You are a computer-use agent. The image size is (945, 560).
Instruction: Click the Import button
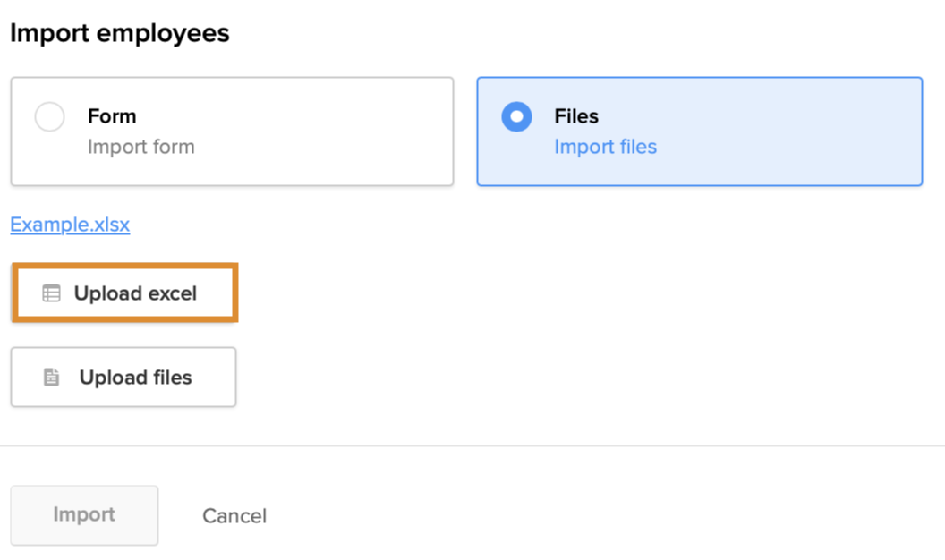pyautogui.click(x=84, y=515)
